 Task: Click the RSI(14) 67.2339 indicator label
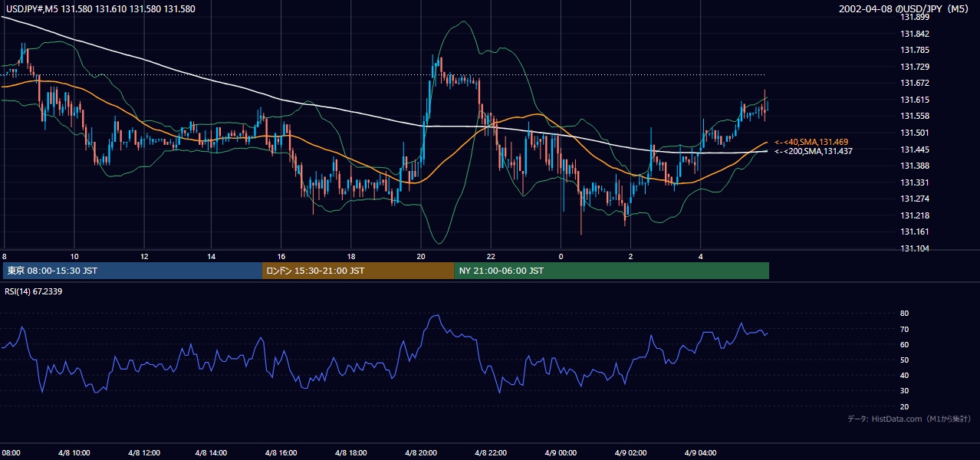[x=34, y=291]
